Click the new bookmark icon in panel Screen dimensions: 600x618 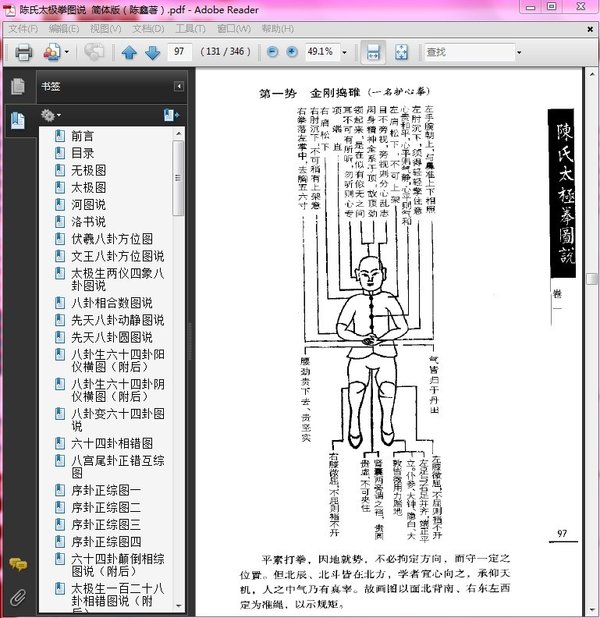point(171,116)
